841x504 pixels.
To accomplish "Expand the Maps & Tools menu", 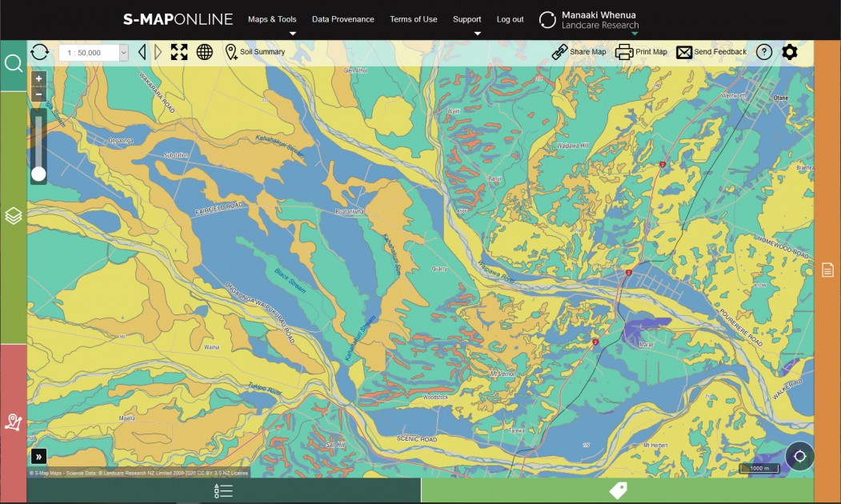I will [x=272, y=19].
